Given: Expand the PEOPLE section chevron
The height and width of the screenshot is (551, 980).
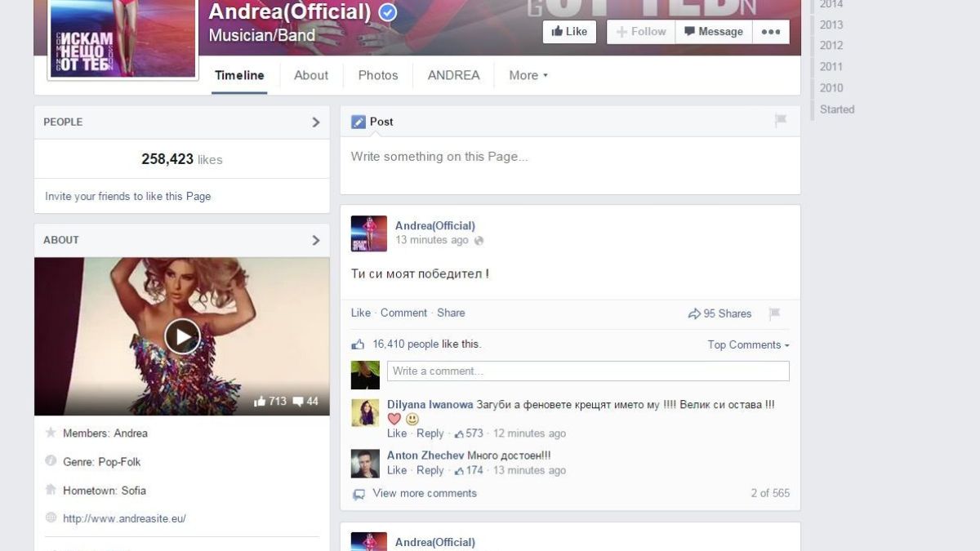Looking at the screenshot, I should (316, 122).
